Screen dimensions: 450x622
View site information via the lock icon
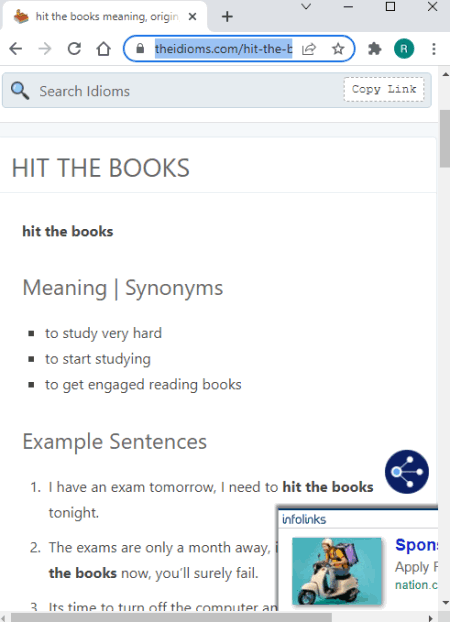tap(140, 49)
